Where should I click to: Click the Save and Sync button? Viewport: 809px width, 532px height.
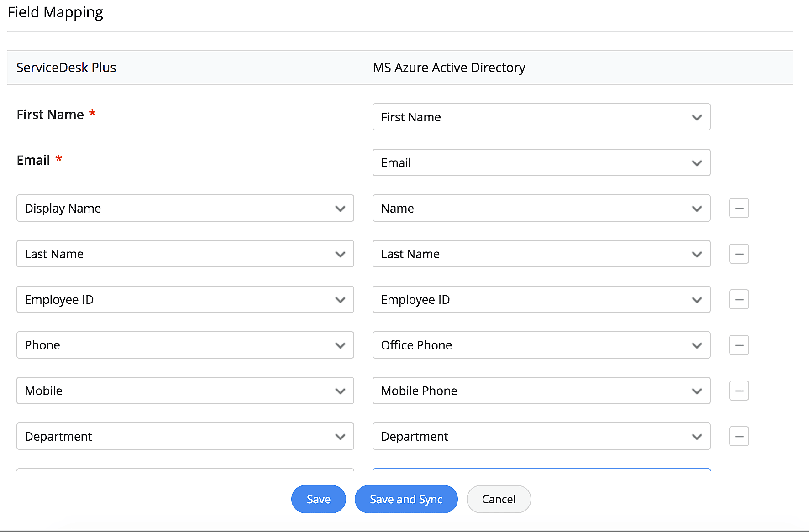406,499
